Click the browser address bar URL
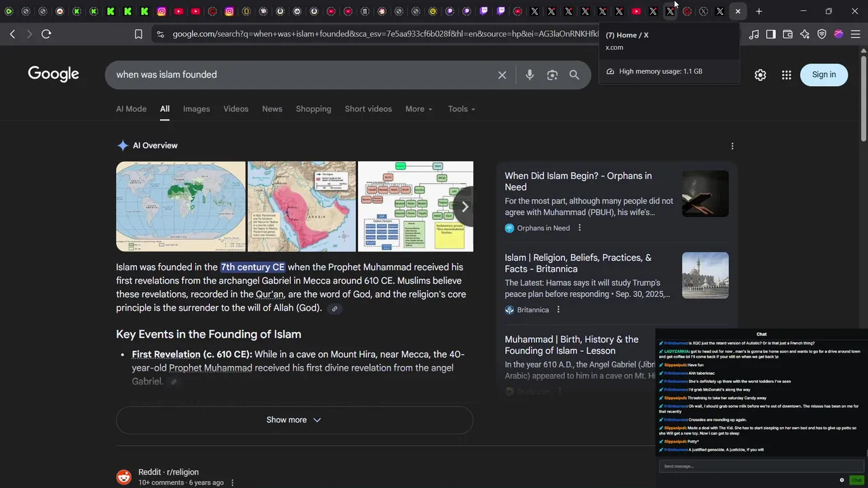The height and width of the screenshot is (488, 868). click(x=385, y=34)
